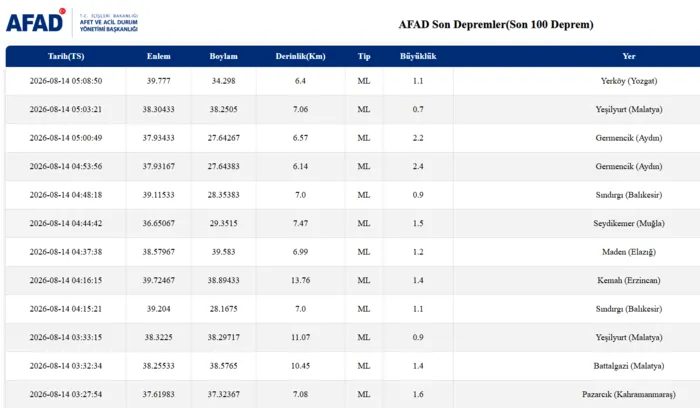Click location Pazarcık (Kahramanmaraş)

pos(629,395)
